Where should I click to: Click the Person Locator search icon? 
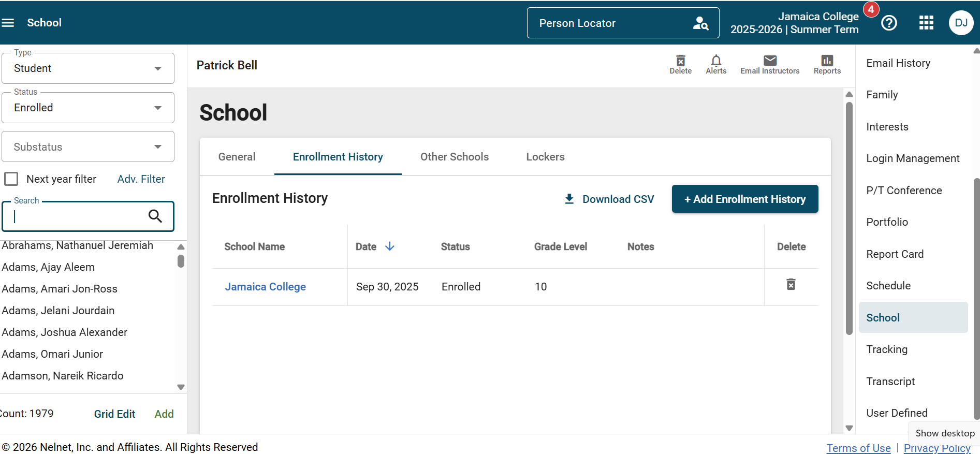(700, 23)
